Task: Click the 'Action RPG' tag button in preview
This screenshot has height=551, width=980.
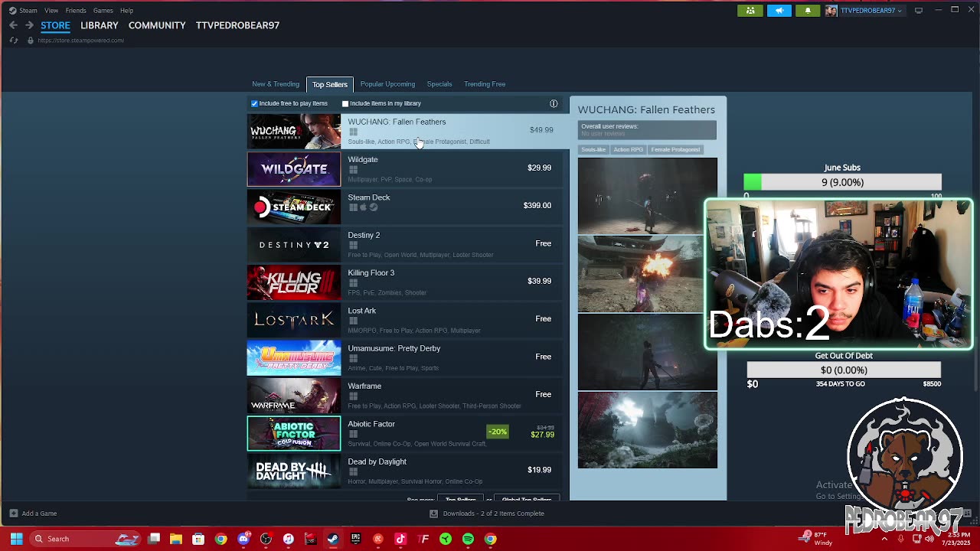Action: 628,150
